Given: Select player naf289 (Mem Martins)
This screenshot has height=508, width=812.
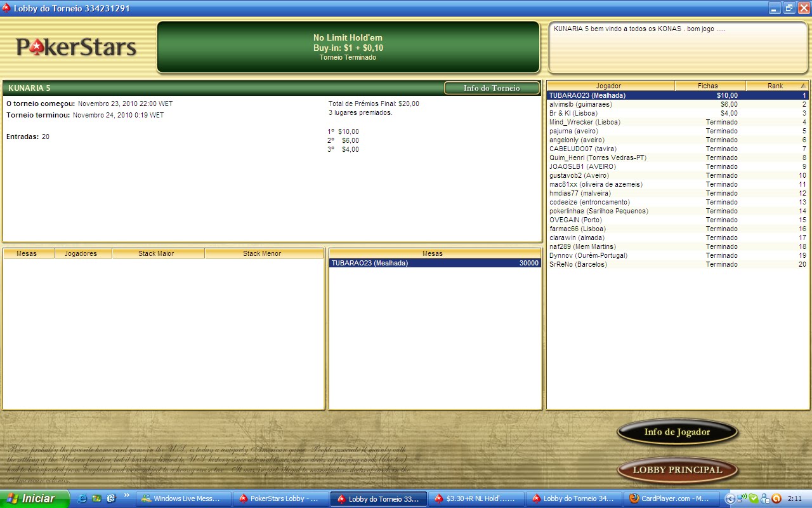Looking at the screenshot, I should pyautogui.click(x=678, y=246).
